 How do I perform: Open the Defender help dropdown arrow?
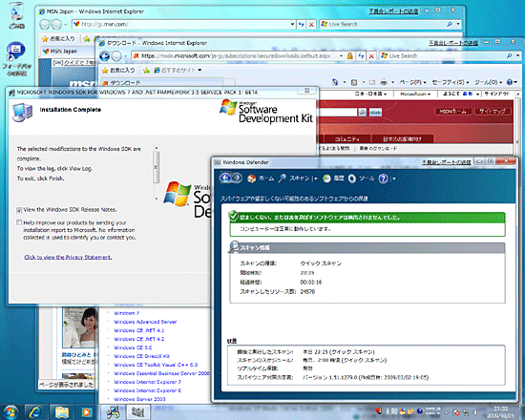point(393,178)
